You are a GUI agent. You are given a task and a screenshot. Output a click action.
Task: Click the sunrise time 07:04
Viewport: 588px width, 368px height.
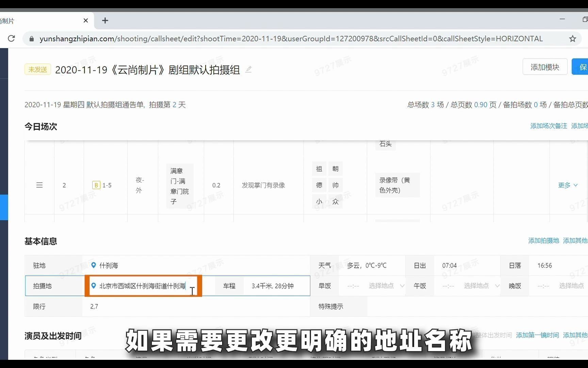[449, 265]
